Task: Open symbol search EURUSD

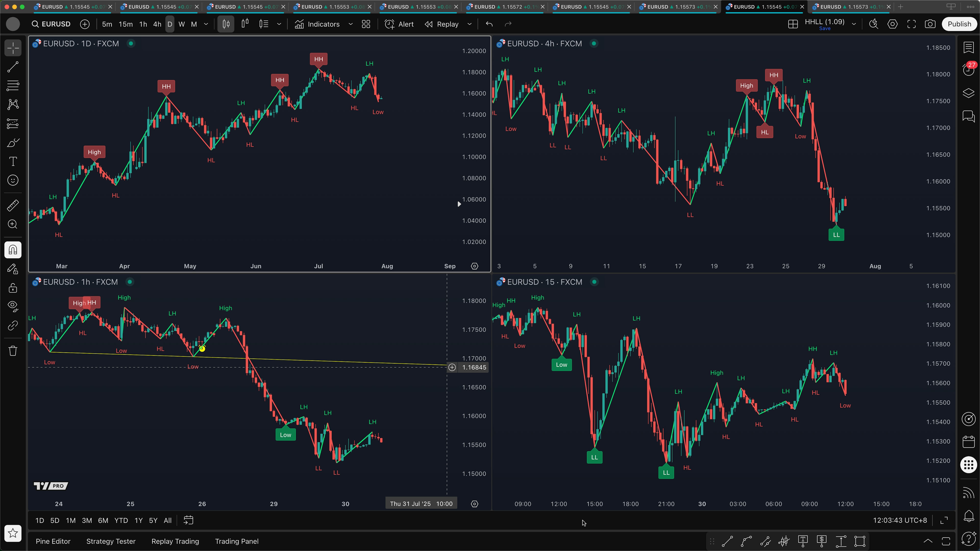Action: pyautogui.click(x=51, y=24)
